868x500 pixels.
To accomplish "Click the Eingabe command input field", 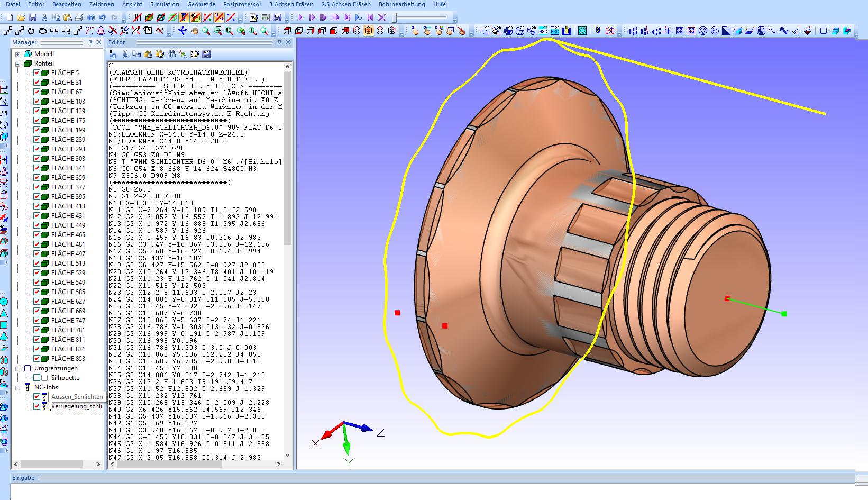I will click(x=423, y=492).
